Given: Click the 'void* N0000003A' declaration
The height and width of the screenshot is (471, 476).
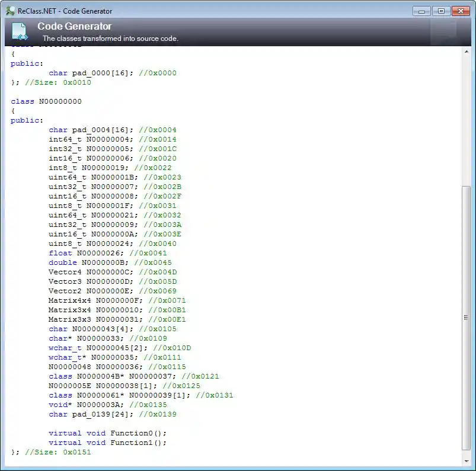Looking at the screenshot, I should pyautogui.click(x=87, y=405).
